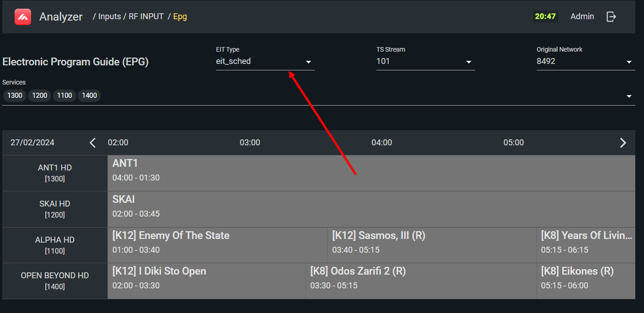Select the 1200 service chip
This screenshot has width=644, height=313.
point(40,95)
